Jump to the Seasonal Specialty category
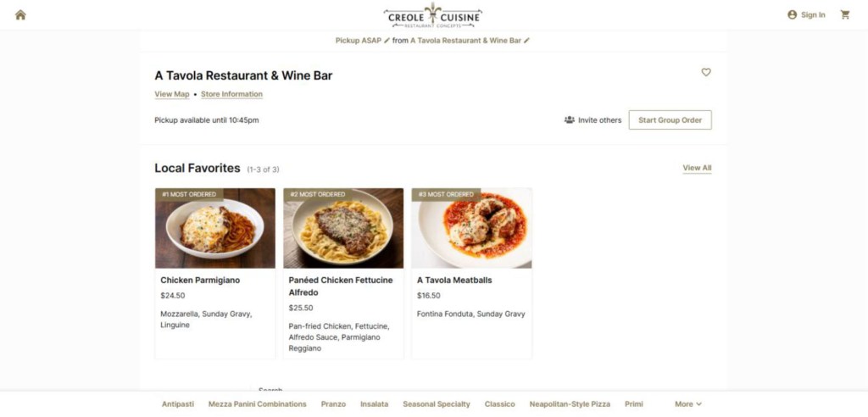 pos(437,404)
